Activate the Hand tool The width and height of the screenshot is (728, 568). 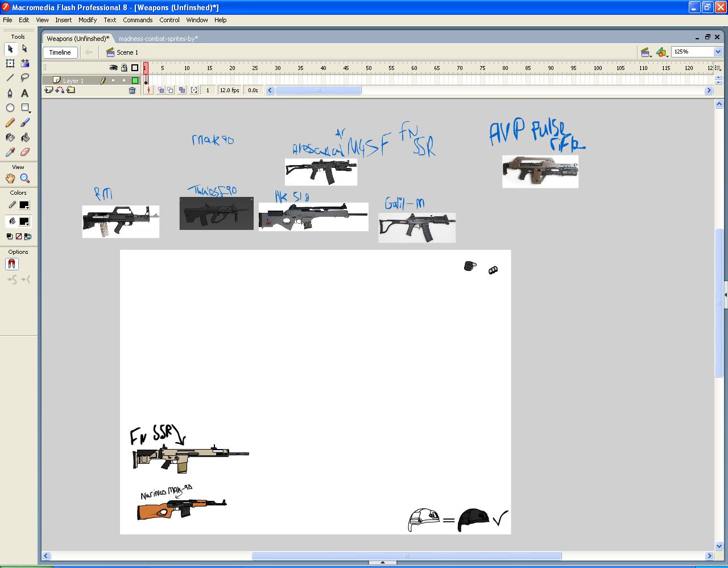(x=10, y=179)
